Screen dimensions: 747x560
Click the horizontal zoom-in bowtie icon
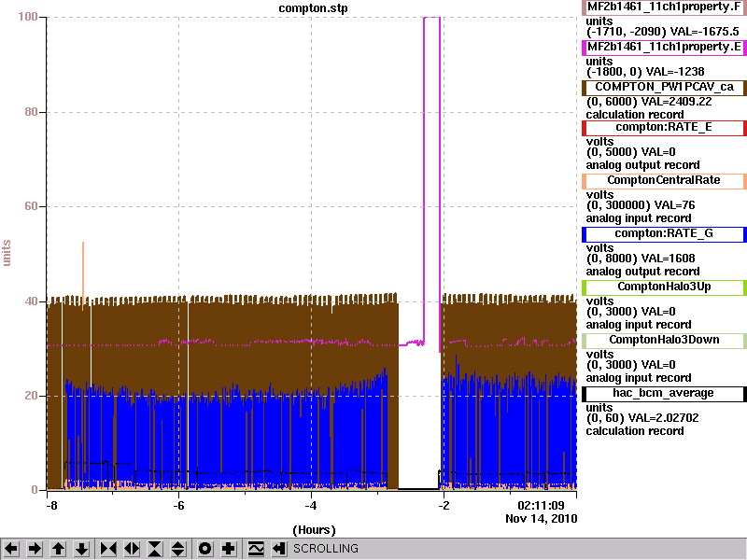pyautogui.click(x=108, y=549)
